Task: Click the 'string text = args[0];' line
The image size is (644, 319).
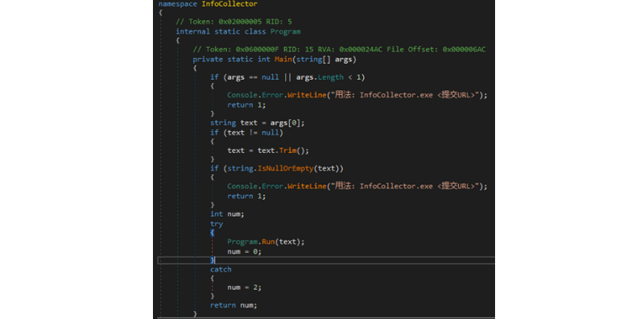Action: [x=258, y=123]
